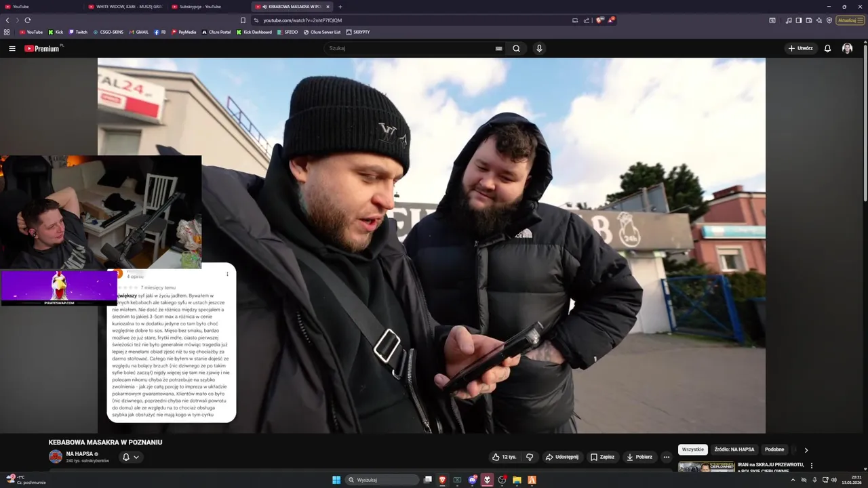Switch to Subskrypcje - YouTube tab
This screenshot has width=868, height=488.
[x=208, y=7]
